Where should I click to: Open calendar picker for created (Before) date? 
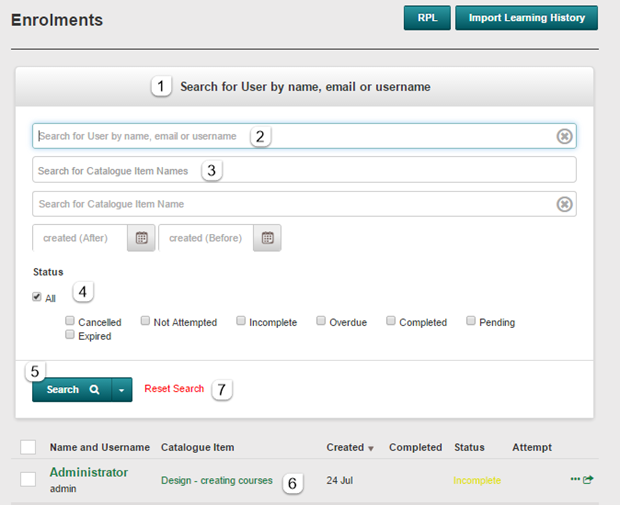click(x=268, y=238)
